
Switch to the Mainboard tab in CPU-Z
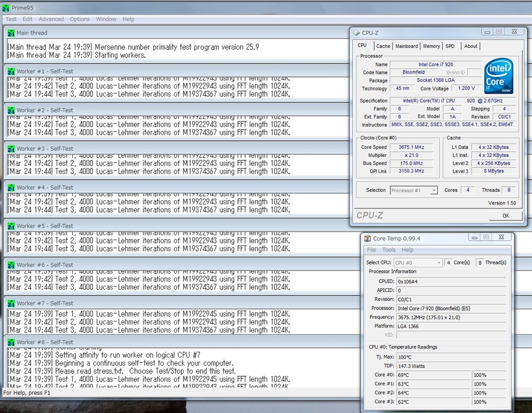click(406, 46)
